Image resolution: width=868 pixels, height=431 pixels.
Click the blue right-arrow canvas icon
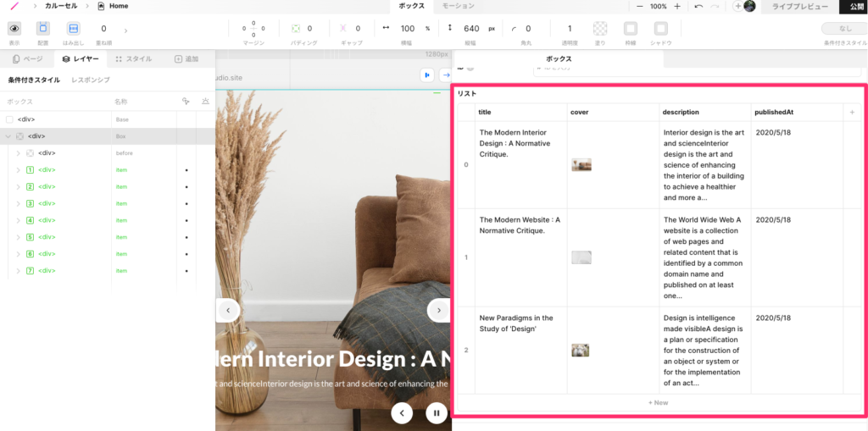(x=446, y=75)
